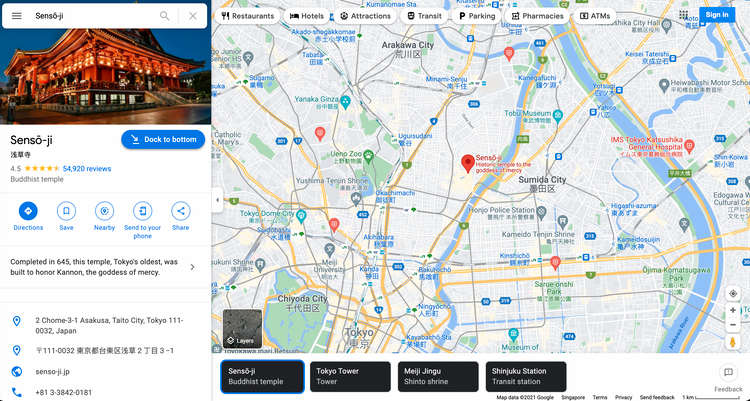Image resolution: width=750 pixels, height=401 pixels.
Task: Click the Send feedback footer link
Action: [657, 397]
